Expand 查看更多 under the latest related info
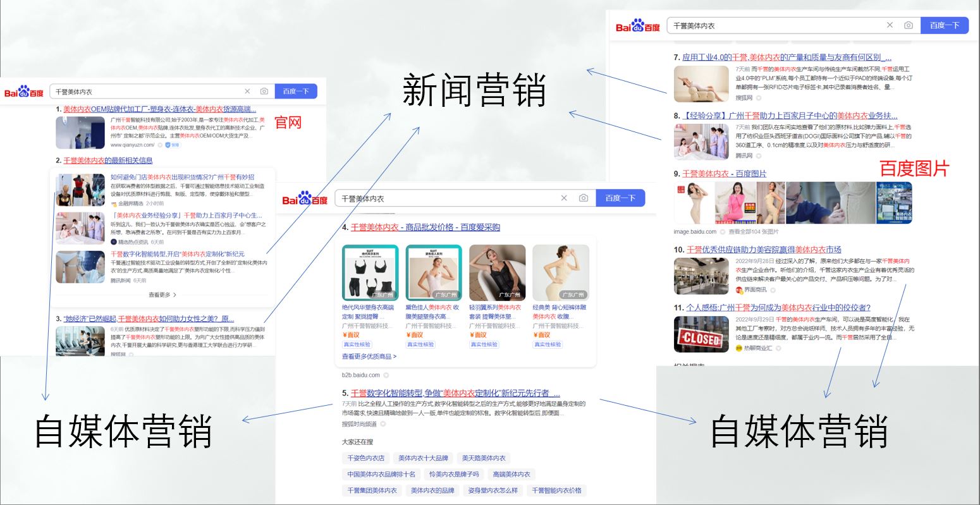Image resolution: width=980 pixels, height=505 pixels. [162, 295]
